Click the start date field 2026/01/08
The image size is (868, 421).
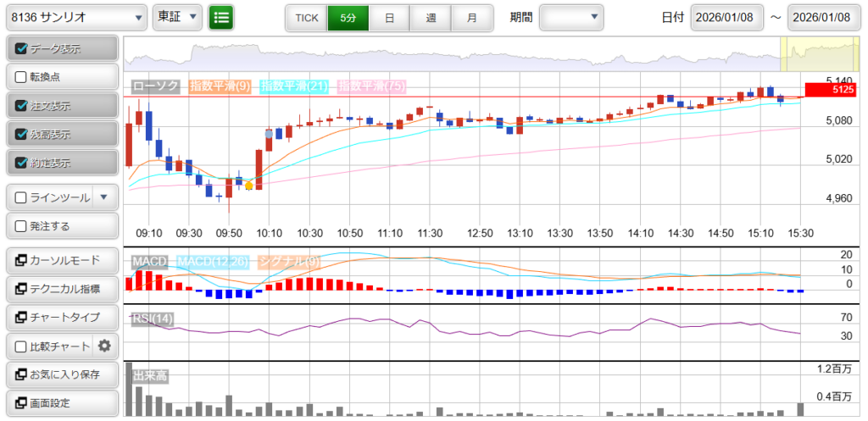point(728,17)
